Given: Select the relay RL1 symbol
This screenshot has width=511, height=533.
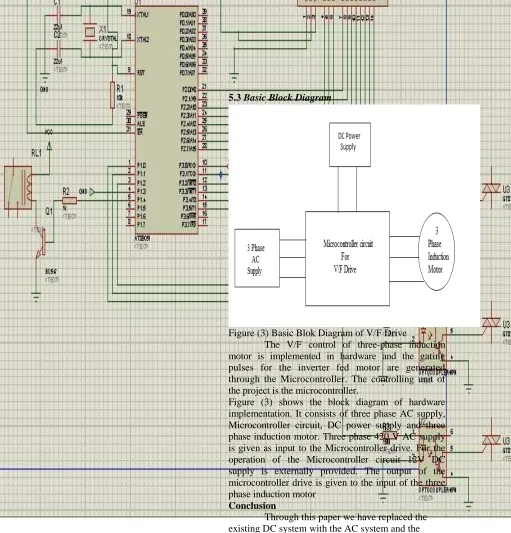Looking at the screenshot, I should (x=18, y=188).
